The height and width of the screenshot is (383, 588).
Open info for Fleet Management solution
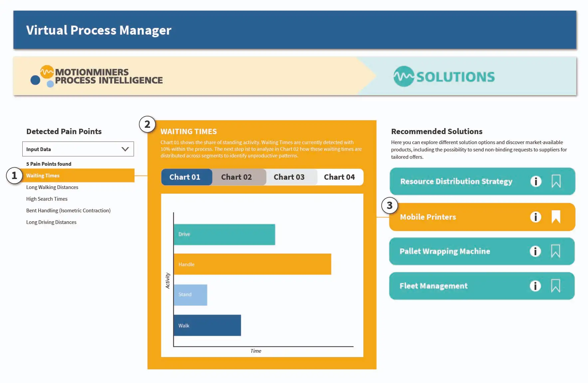click(x=535, y=286)
